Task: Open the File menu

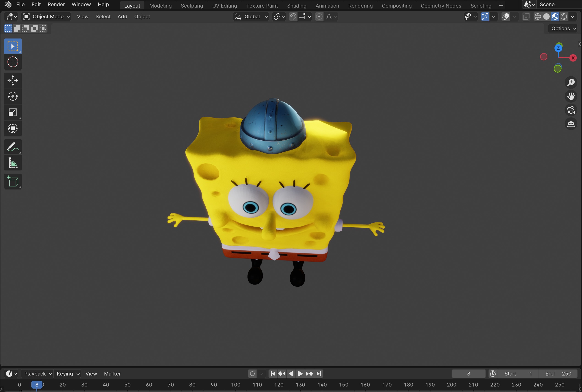Action: tap(20, 5)
